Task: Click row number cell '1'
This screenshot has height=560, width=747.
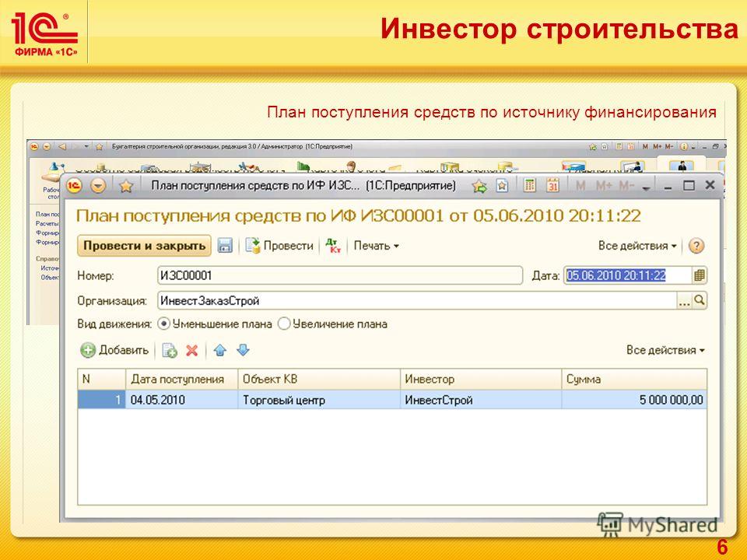Action: (x=101, y=400)
